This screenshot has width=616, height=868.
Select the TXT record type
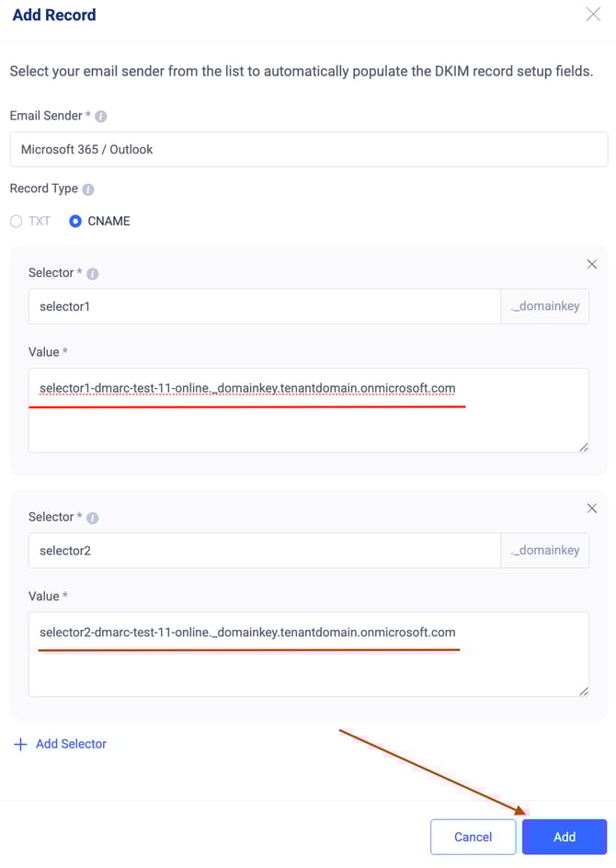pos(16,222)
